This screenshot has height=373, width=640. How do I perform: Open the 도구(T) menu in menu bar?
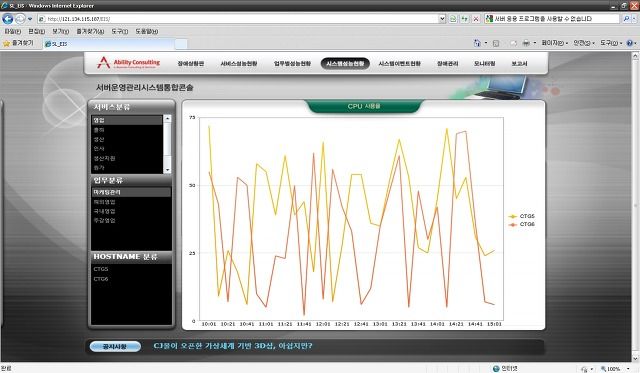(x=120, y=31)
